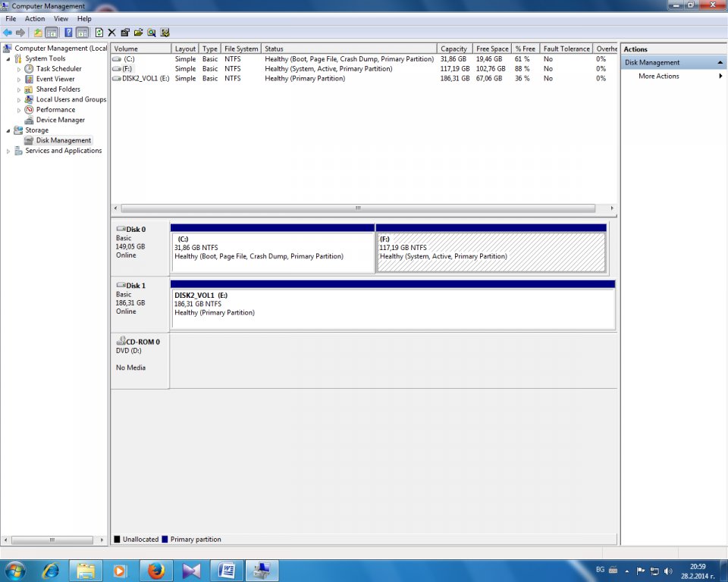Expand More Actions submenu arrow
728x582 pixels.
(x=720, y=77)
